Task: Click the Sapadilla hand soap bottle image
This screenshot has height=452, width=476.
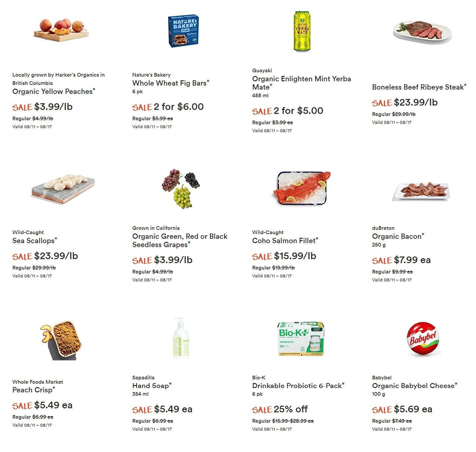Action: 181,338
